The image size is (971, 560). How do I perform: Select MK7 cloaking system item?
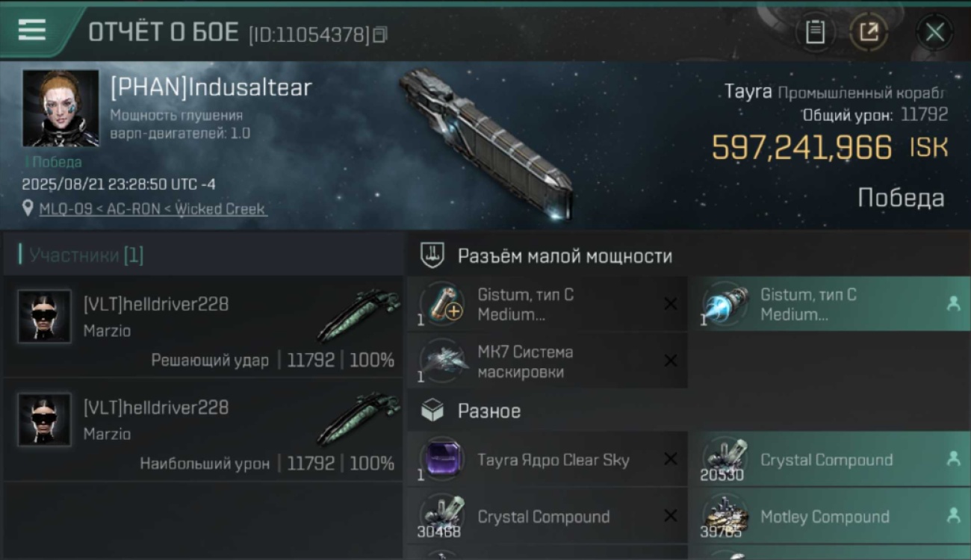coord(547,361)
